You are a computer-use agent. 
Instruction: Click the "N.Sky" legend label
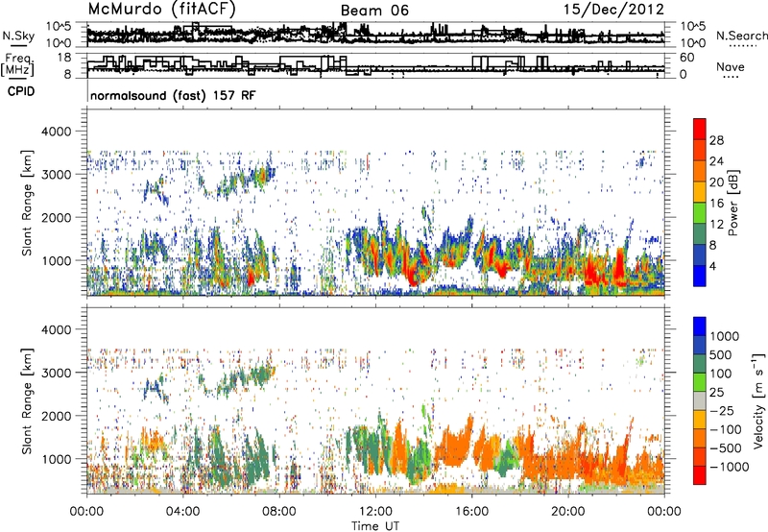(18, 36)
